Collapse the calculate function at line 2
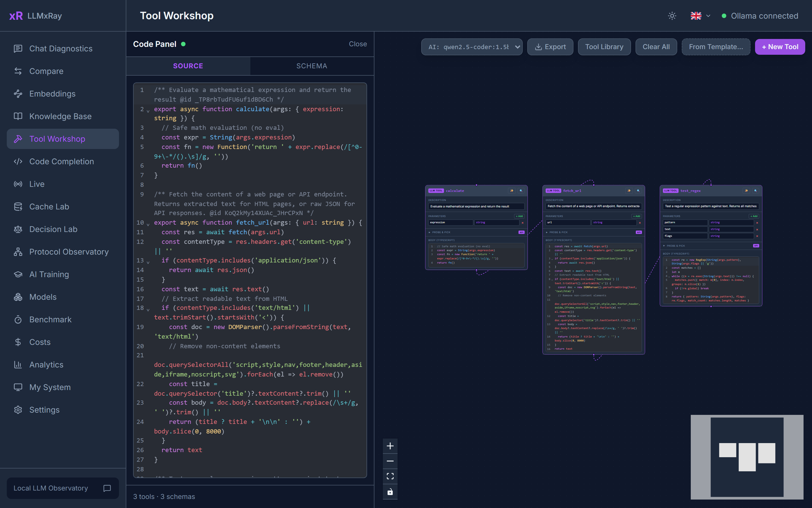 tap(148, 111)
